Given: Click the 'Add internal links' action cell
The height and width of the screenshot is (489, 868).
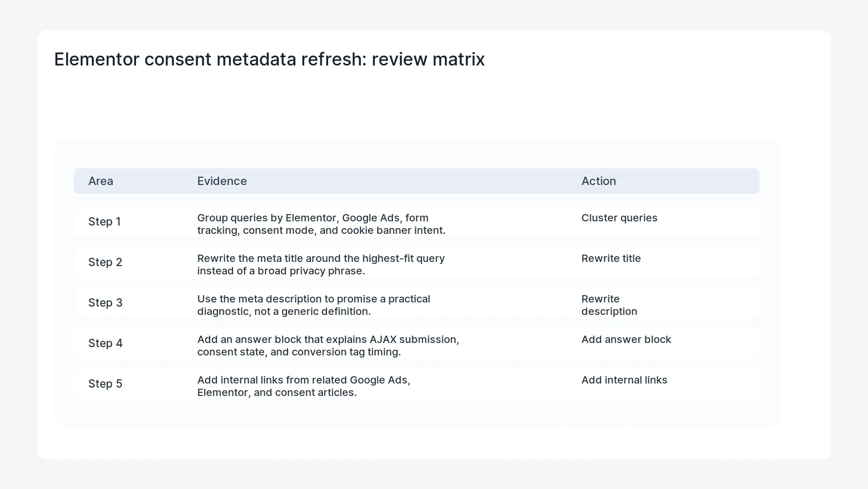Looking at the screenshot, I should coord(625,380).
